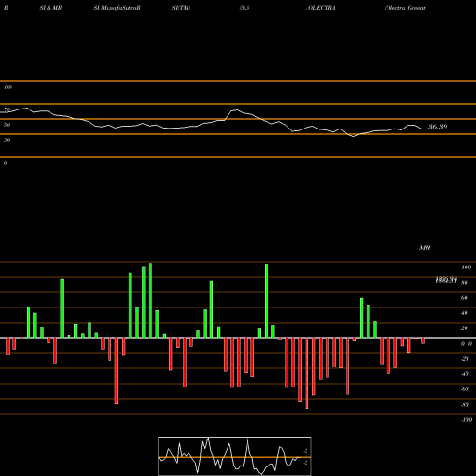
Task: Click the ') OLECTRA' symbol text
Action: pos(320,8)
